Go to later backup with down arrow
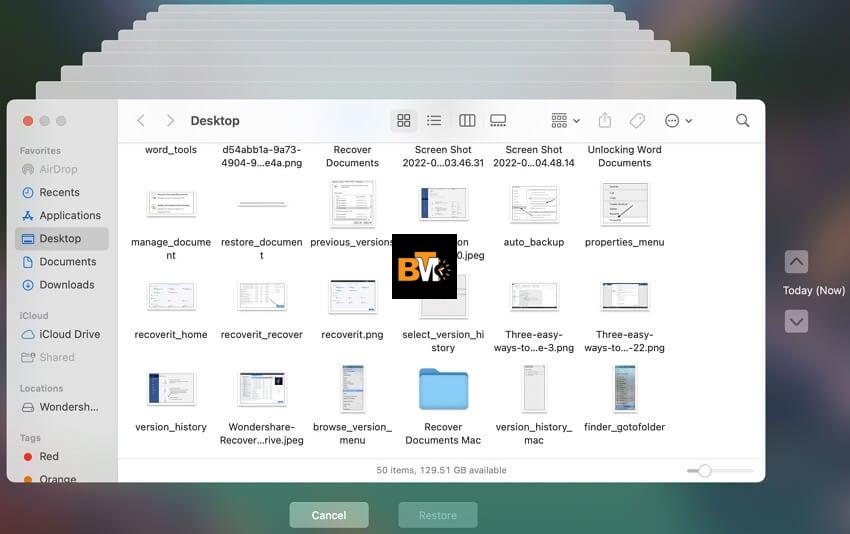Screen dimensions: 850x534 [796, 321]
